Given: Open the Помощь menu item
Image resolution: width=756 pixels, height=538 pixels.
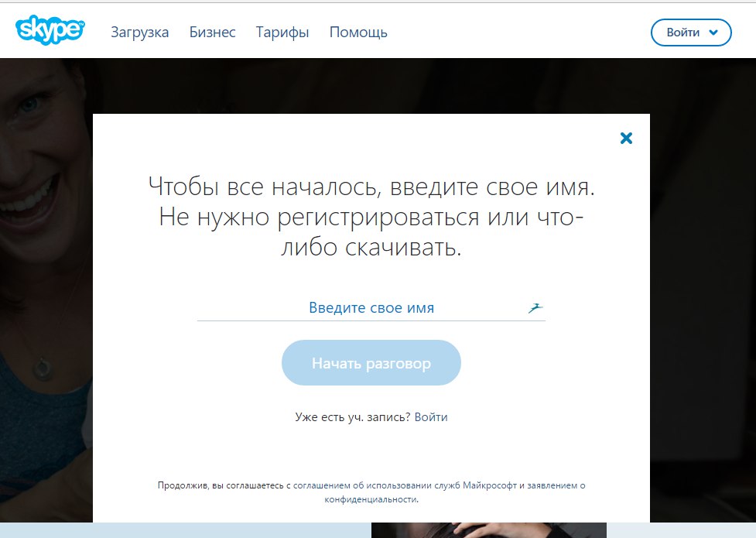Looking at the screenshot, I should point(358,33).
